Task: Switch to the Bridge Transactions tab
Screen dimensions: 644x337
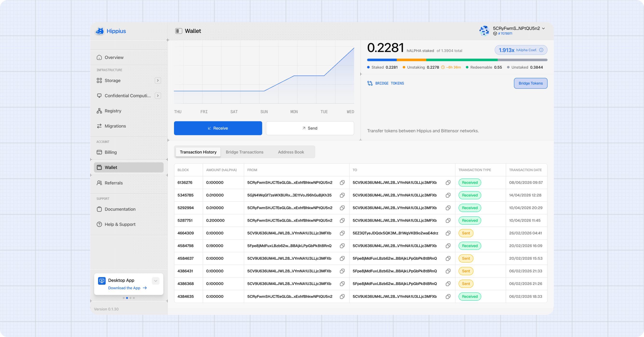Action: point(244,152)
